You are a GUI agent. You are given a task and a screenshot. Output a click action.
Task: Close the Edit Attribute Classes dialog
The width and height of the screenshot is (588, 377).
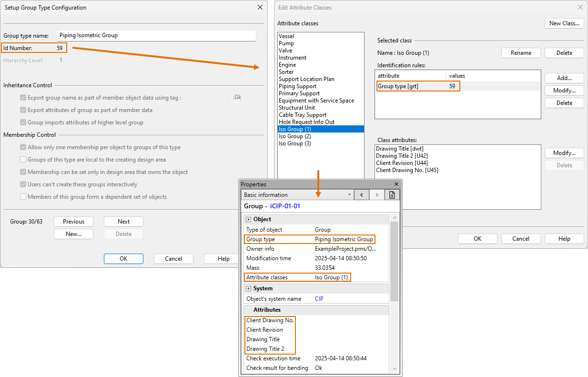point(580,8)
